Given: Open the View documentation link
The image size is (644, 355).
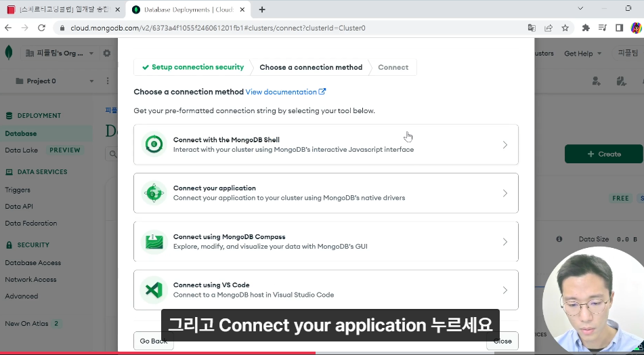Looking at the screenshot, I should click(286, 91).
